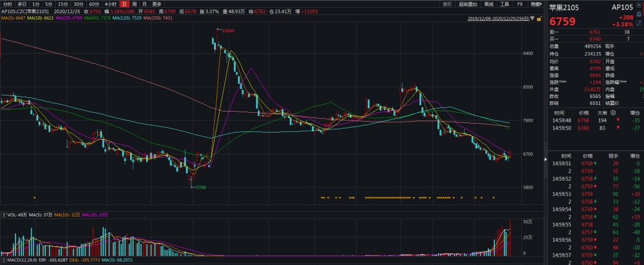Open the 更多 more periods menu
The height and width of the screenshot is (265, 644).
[157, 4]
